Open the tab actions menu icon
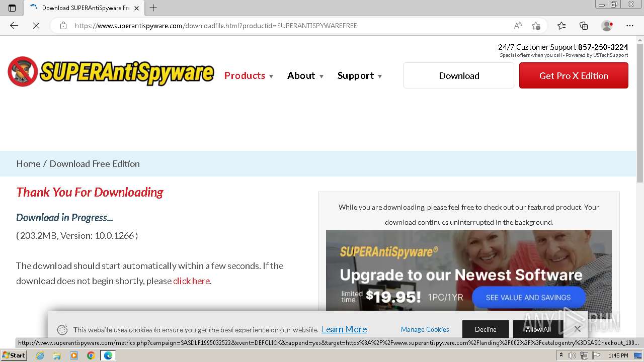The height and width of the screenshot is (362, 644). (x=12, y=8)
